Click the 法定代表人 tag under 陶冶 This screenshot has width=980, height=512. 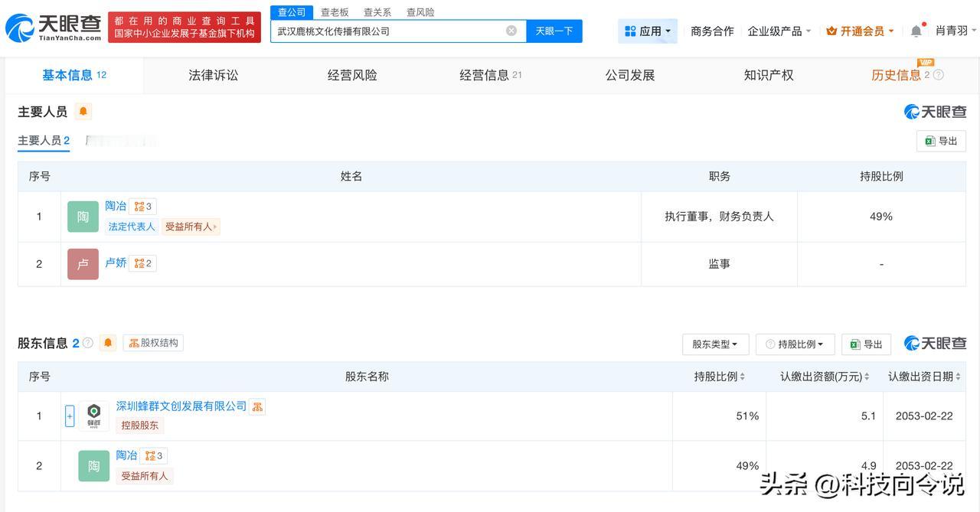pos(132,227)
